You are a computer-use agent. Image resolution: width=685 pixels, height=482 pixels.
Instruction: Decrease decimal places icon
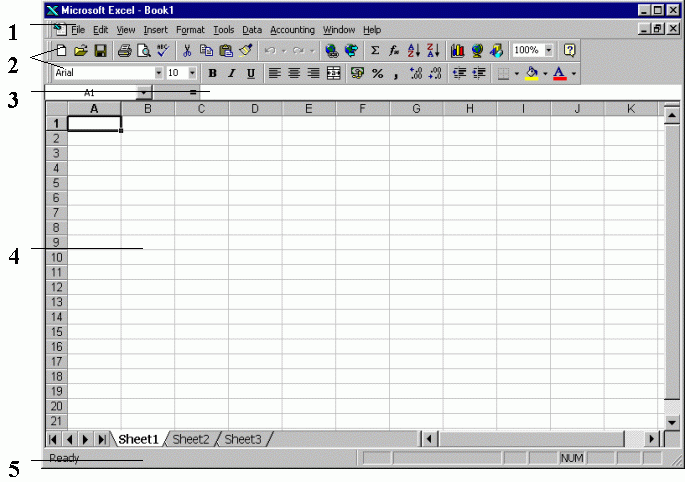tap(435, 73)
